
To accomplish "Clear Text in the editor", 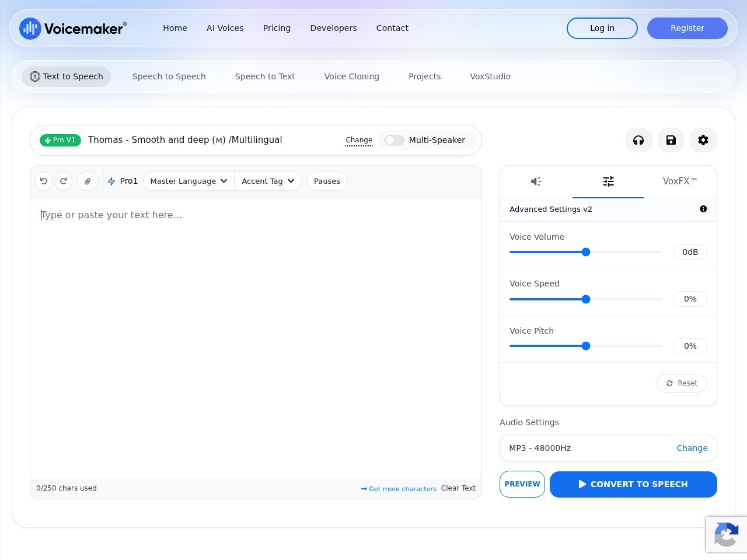I will coord(458,488).
